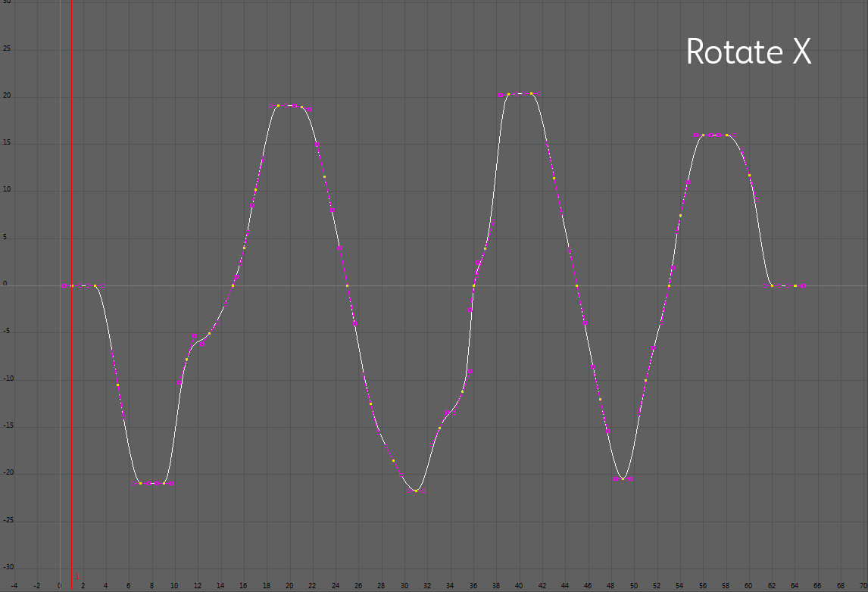The width and height of the screenshot is (868, 592).
Task: Select the zero-crossing keyframe at frame 45
Action: pyautogui.click(x=577, y=285)
